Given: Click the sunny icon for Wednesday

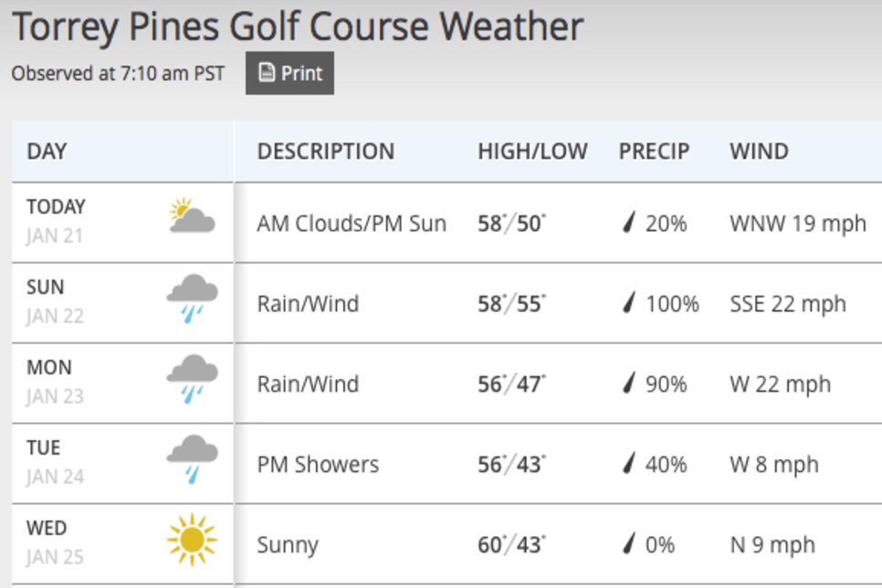Looking at the screenshot, I should pyautogui.click(x=192, y=540).
